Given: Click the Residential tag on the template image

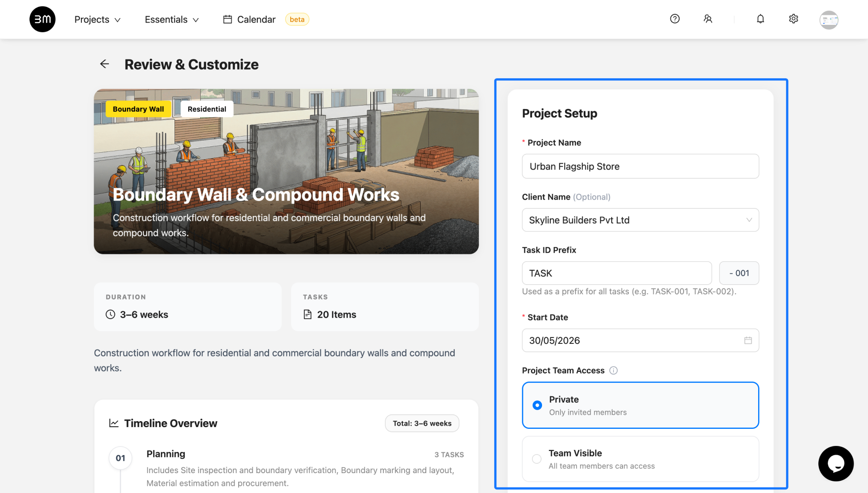Looking at the screenshot, I should [x=207, y=109].
